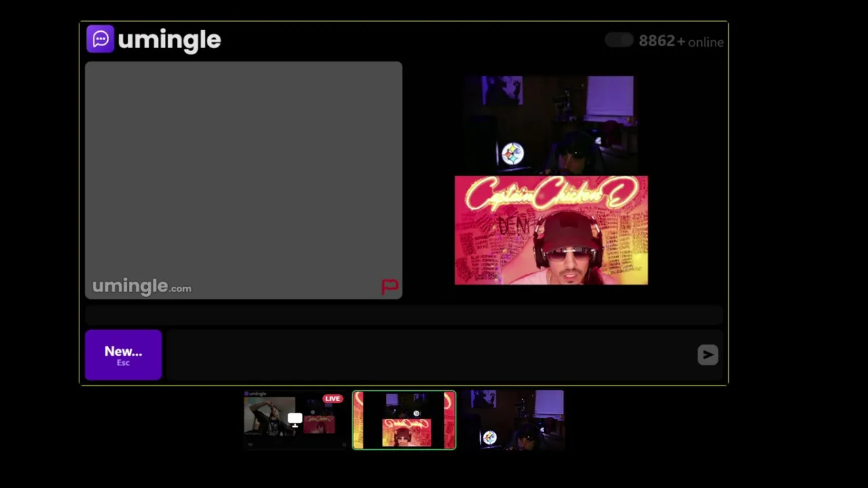The height and width of the screenshot is (488, 868).
Task: Click the white monitor icon on first thumbnail
Action: click(295, 420)
